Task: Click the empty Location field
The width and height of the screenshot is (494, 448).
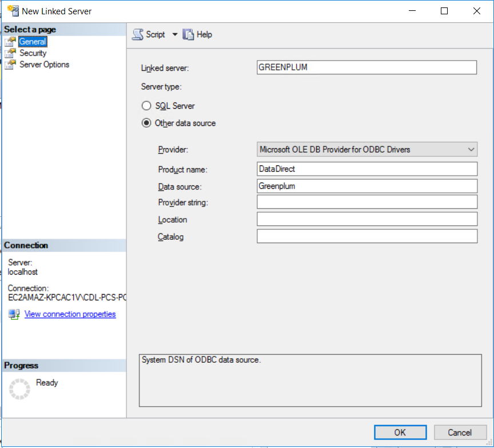Action: coord(367,219)
